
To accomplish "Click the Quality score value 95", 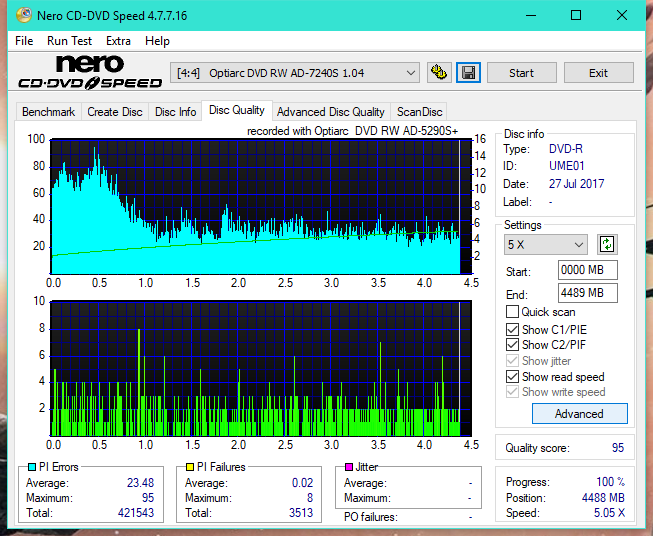I will coord(618,448).
